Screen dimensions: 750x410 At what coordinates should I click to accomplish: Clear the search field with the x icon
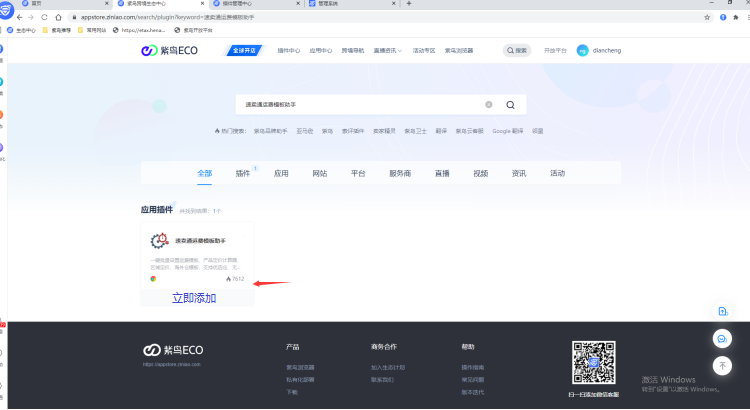point(488,104)
